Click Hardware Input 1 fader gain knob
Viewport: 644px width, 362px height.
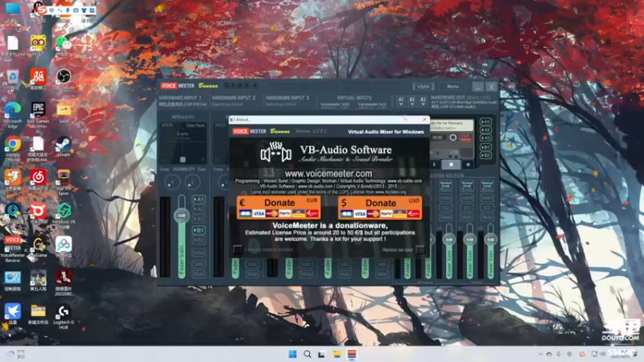click(182, 215)
